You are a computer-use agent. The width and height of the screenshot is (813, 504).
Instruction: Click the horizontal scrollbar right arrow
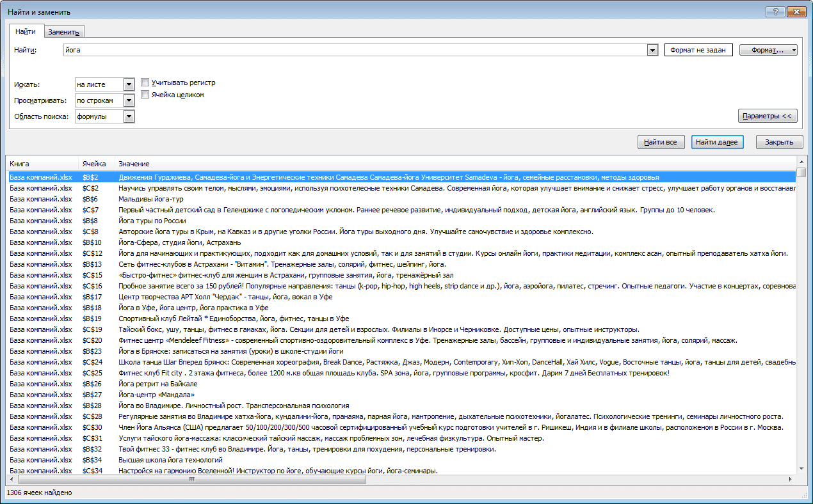(x=792, y=480)
